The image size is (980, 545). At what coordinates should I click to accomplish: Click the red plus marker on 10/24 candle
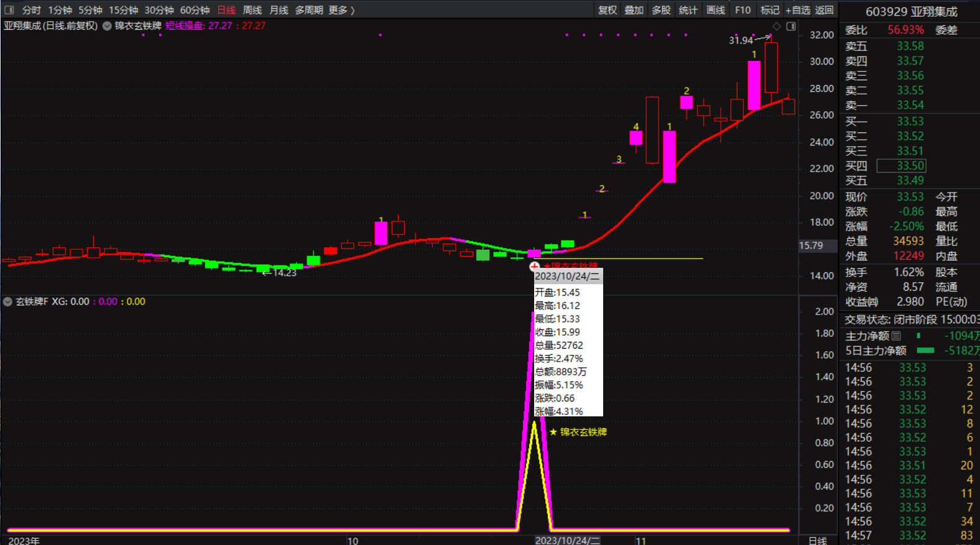534,267
